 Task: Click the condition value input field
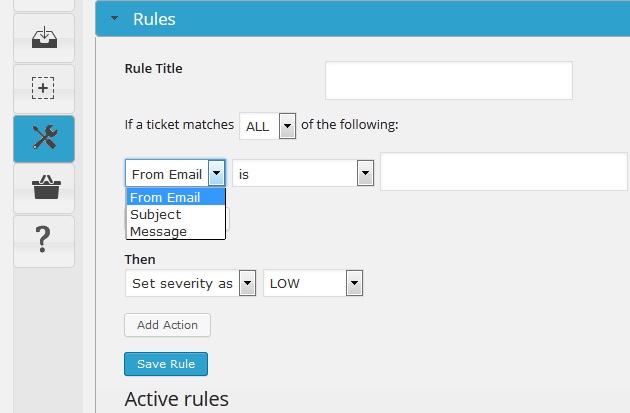[504, 172]
